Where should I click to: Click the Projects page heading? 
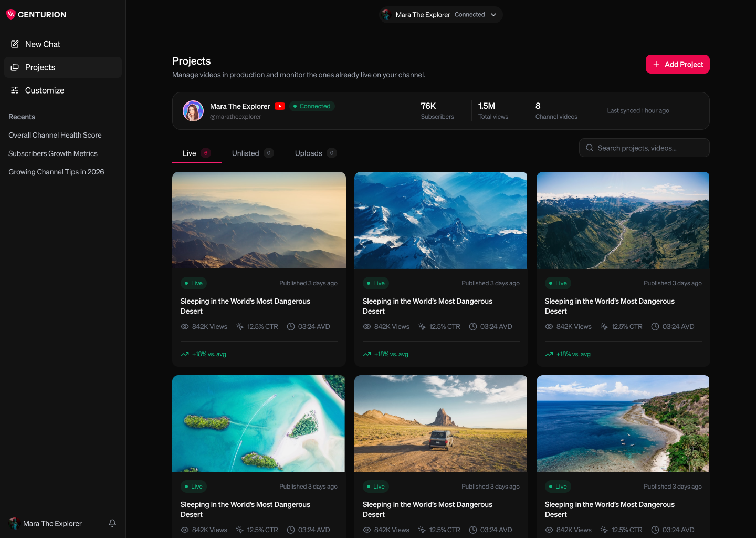pyautogui.click(x=191, y=61)
